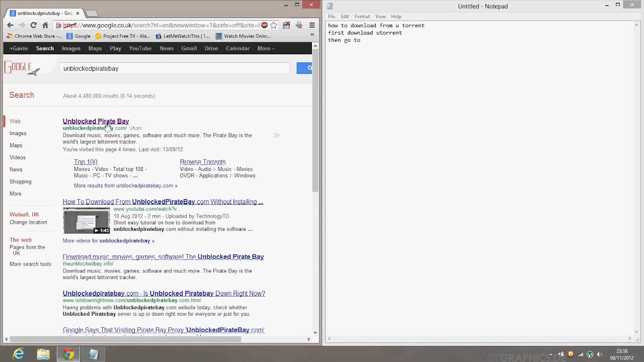644x362 pixels.
Task: Open YouTube from Google top bar
Action: pyautogui.click(x=140, y=48)
